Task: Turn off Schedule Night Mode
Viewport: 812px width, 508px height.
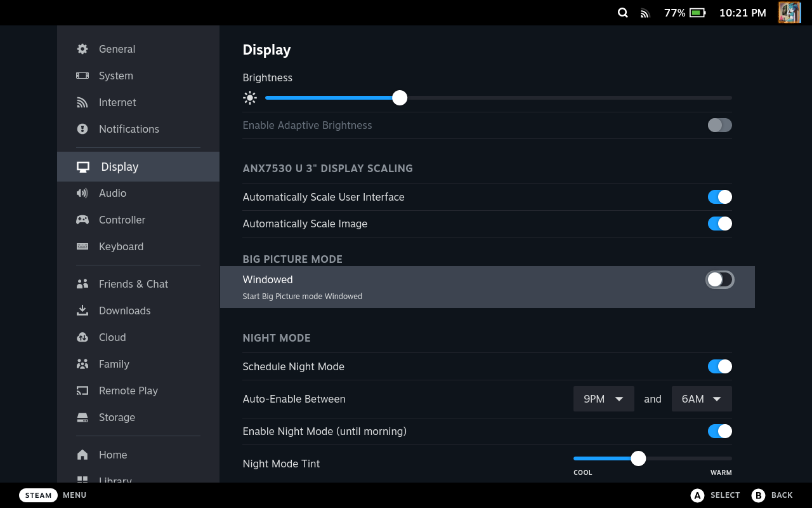Action: (x=720, y=366)
